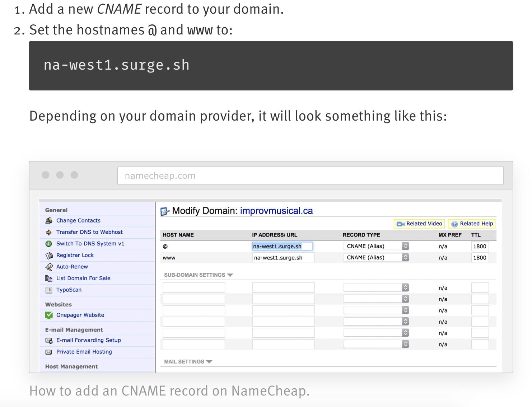Open first sub-domain record type dropdown

click(376, 287)
